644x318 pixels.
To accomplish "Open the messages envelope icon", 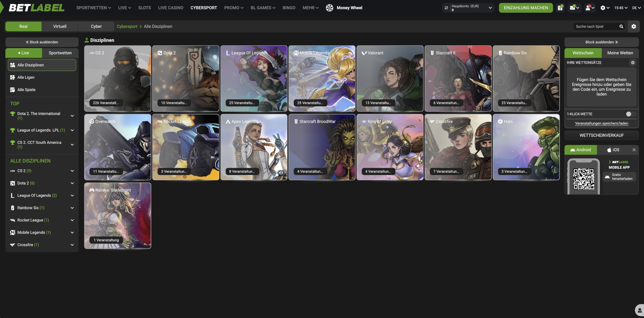I will pos(573,8).
